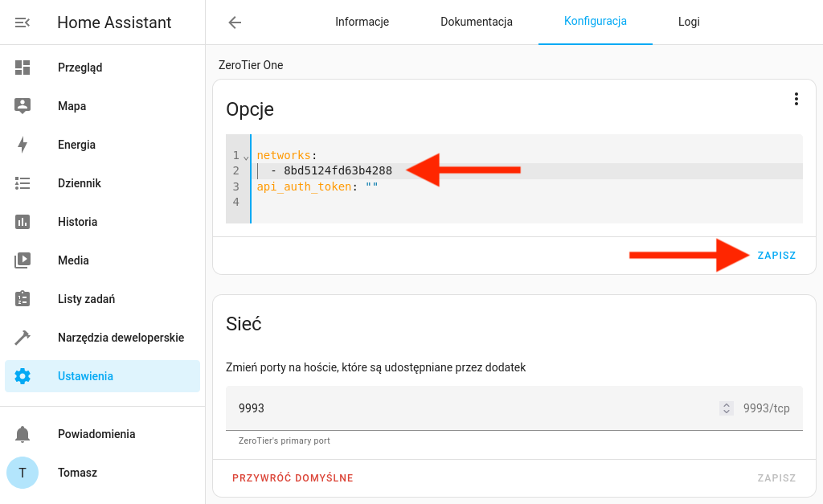Click PRZYWRÓĆ DOMYŚLNE to reset ports

click(293, 478)
